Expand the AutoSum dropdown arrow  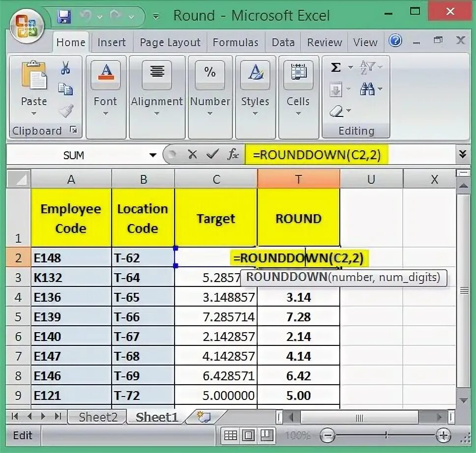tap(350, 67)
